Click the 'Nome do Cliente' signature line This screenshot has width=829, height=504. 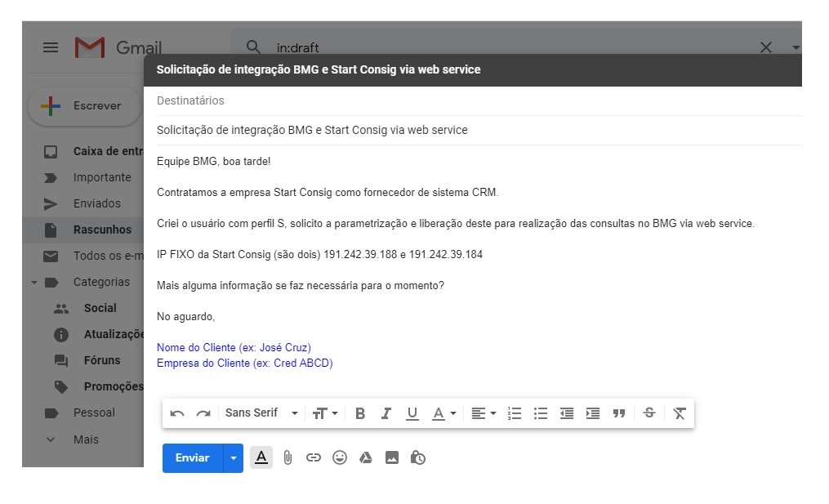pos(234,348)
